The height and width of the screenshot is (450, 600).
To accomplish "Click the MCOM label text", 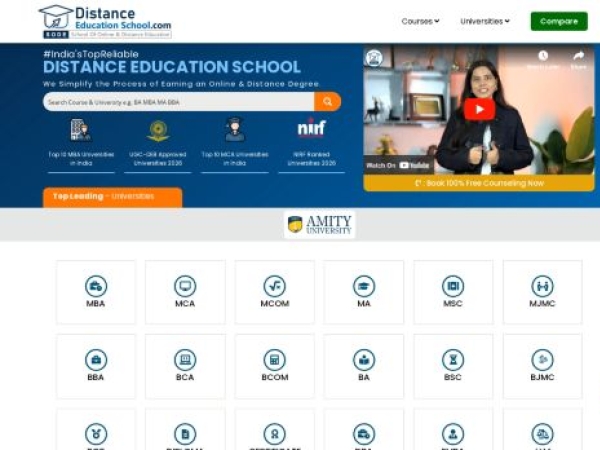I will tap(275, 303).
